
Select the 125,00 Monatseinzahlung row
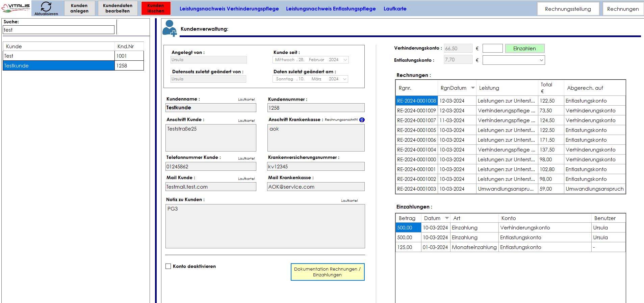click(510, 247)
